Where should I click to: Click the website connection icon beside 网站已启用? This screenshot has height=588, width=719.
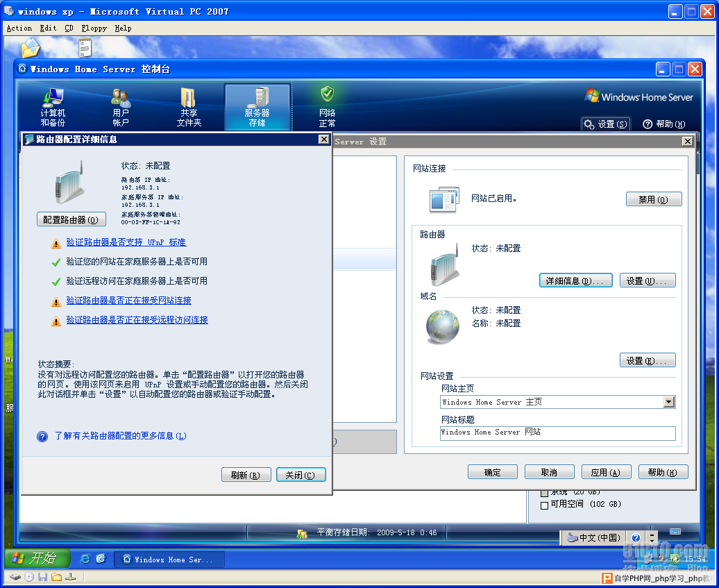[x=444, y=199]
